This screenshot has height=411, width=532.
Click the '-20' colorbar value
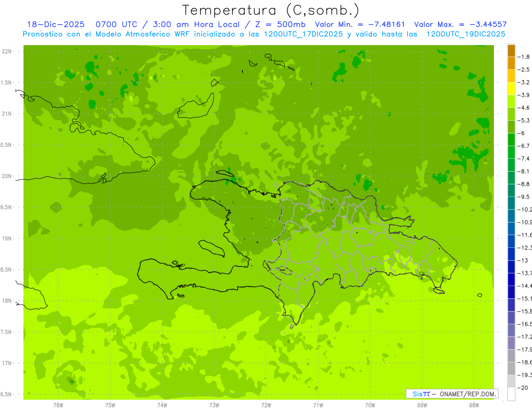(x=523, y=388)
